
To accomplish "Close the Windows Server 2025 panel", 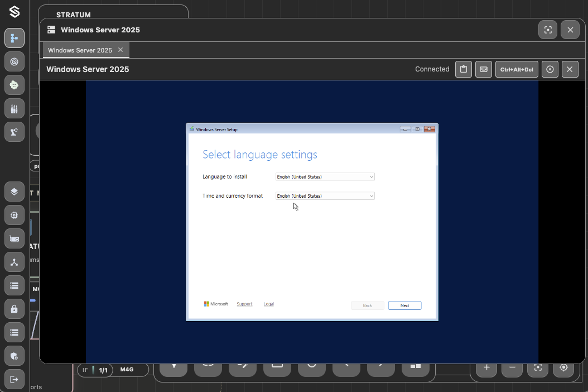I will [x=570, y=30].
